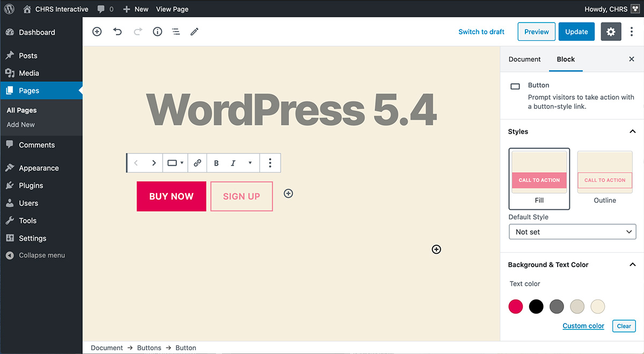This screenshot has height=354, width=644.
Task: Click the lower add block plus icon
Action: click(x=436, y=249)
